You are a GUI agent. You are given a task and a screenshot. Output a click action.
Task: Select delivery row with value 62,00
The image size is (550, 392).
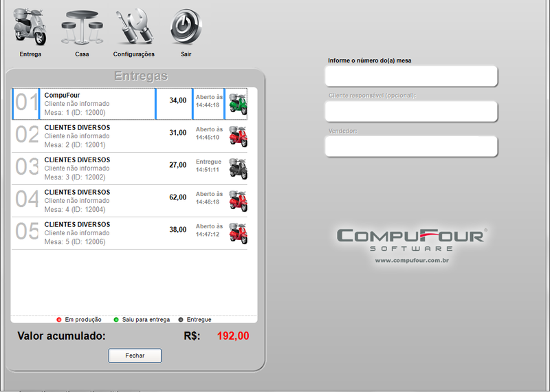pos(96,201)
